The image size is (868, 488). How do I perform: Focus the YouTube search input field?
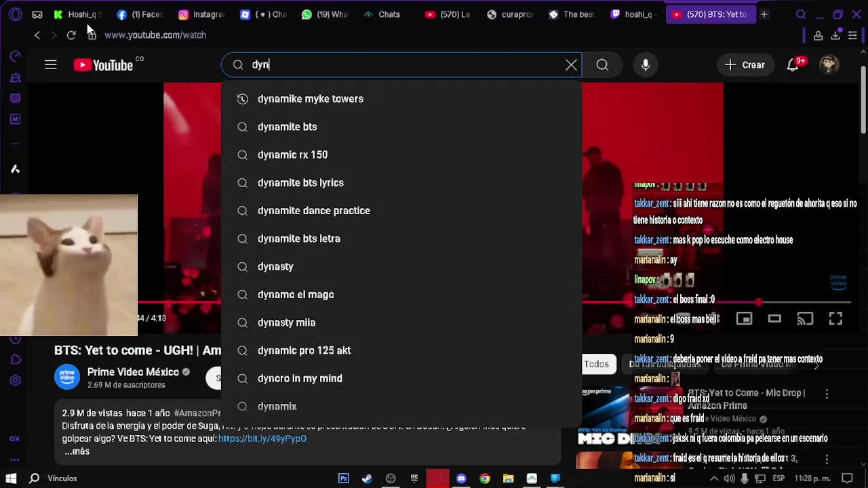pos(401,65)
